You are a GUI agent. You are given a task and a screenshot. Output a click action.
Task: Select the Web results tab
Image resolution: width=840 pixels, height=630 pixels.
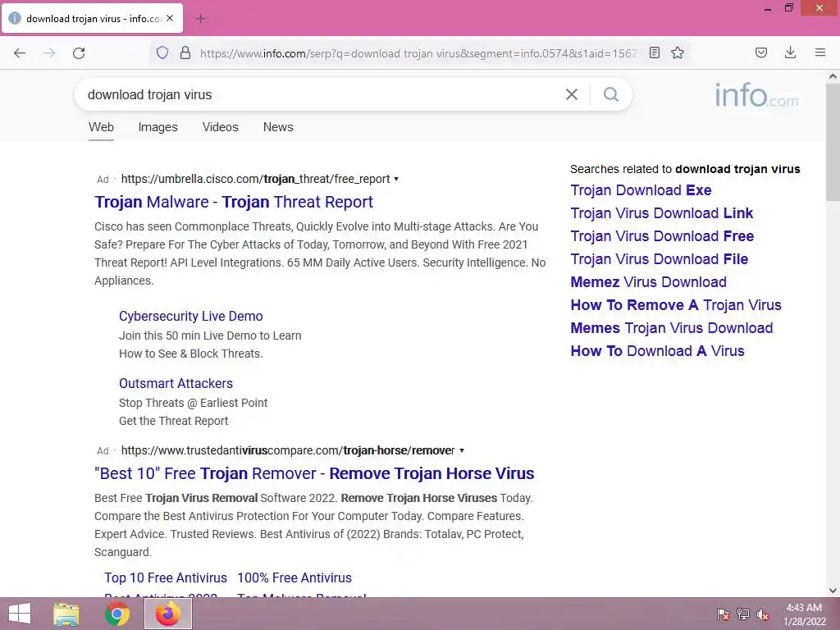[x=101, y=127]
